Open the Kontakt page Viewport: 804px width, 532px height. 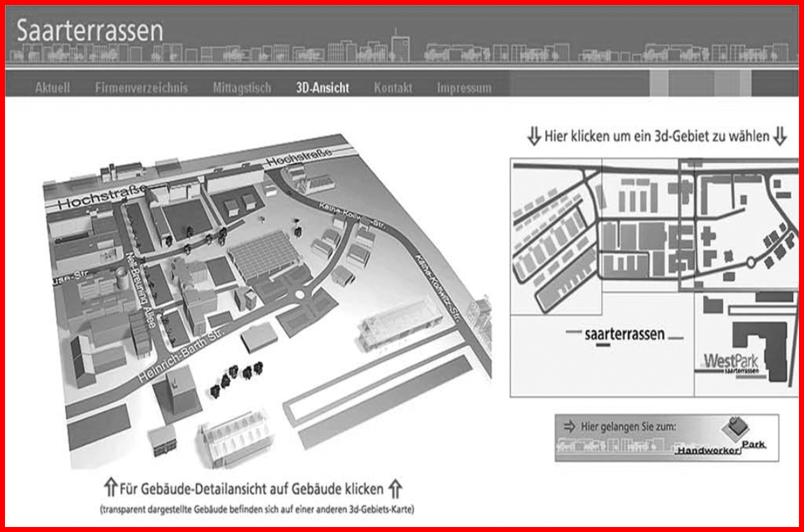point(393,88)
